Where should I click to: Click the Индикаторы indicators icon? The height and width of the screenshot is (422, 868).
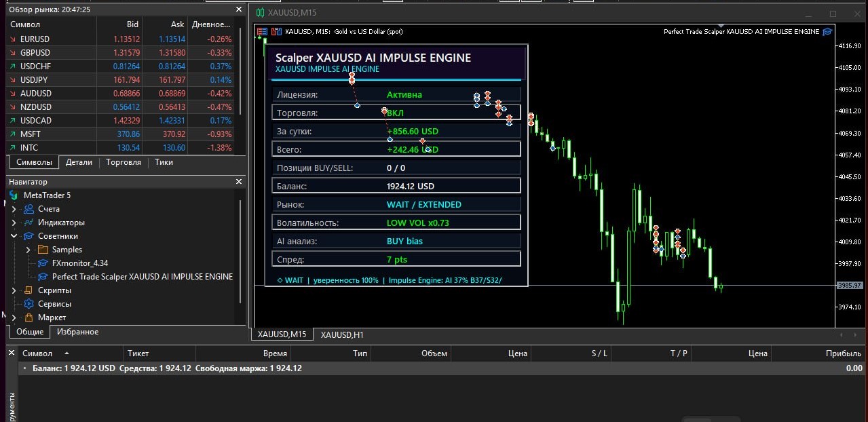(x=29, y=223)
